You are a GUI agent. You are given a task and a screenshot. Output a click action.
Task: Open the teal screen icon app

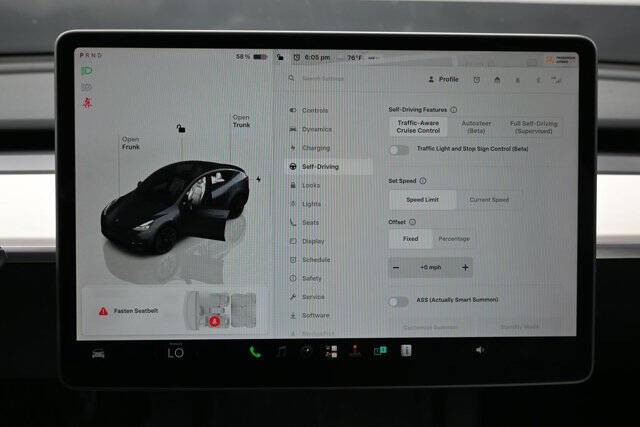pos(380,351)
